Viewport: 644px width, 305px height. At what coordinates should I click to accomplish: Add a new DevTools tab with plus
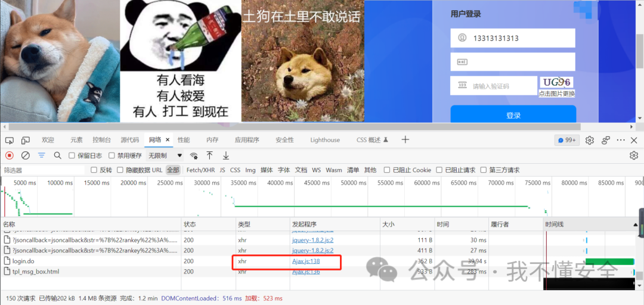[x=405, y=140]
